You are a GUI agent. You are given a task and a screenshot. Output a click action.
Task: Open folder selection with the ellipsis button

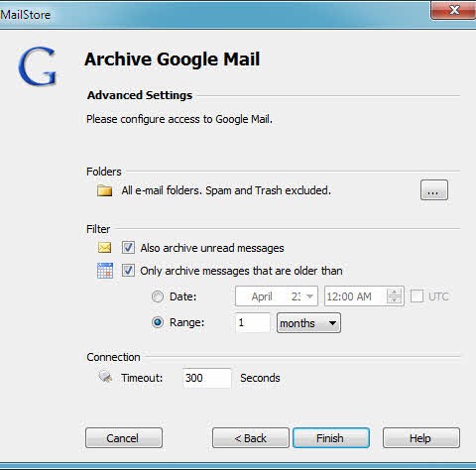tap(434, 190)
